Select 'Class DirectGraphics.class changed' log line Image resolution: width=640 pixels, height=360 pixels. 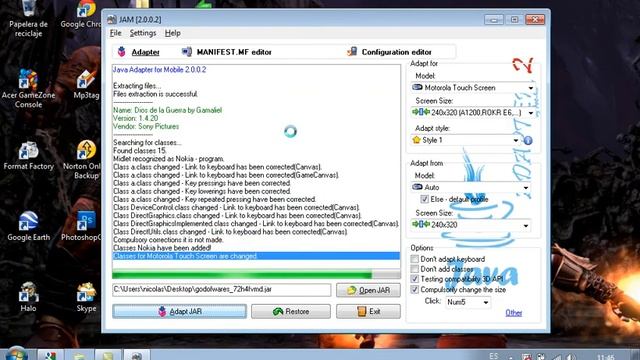point(237,216)
